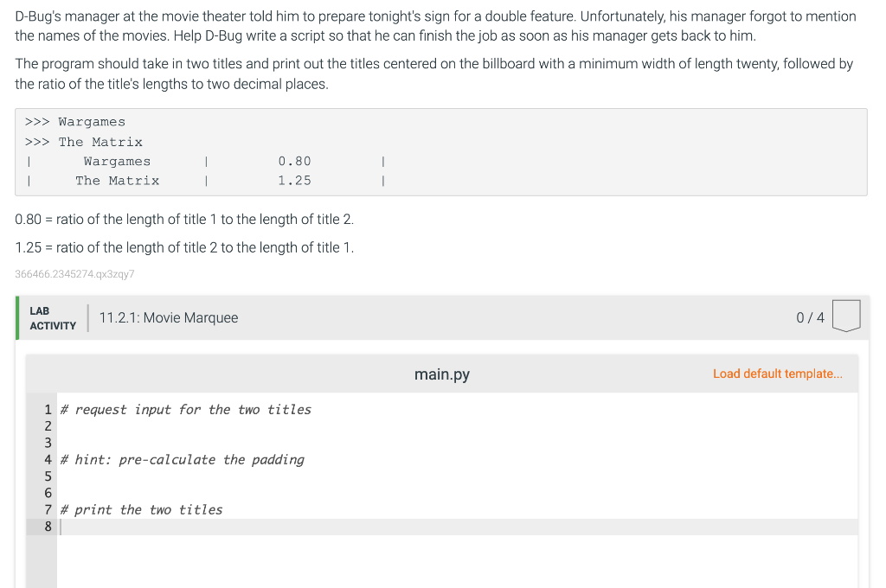Click line number 1 in the gutter
This screenshot has height=588, width=886.
click(x=48, y=409)
